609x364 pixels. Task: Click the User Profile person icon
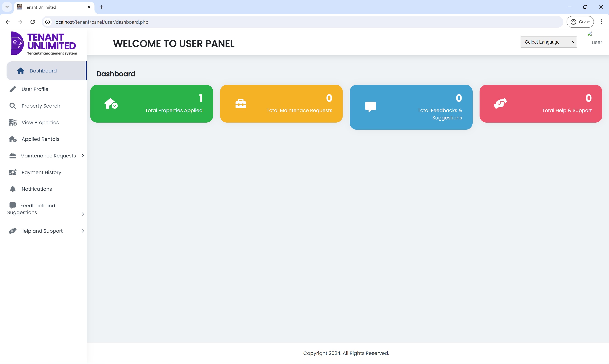coord(12,89)
